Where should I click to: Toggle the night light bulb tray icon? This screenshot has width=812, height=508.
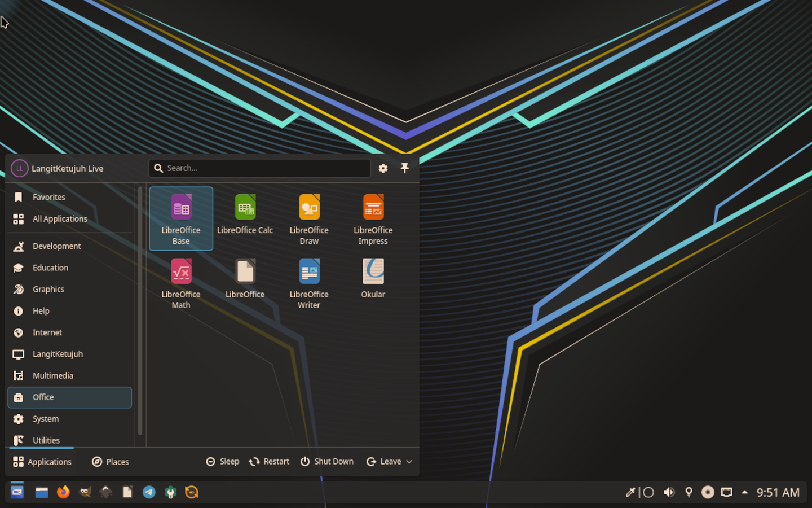point(689,492)
